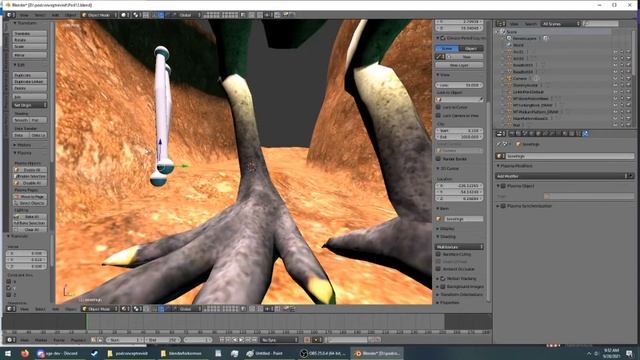640x360 pixels.
Task: Open the outliner editor type selector
Action: [501, 24]
